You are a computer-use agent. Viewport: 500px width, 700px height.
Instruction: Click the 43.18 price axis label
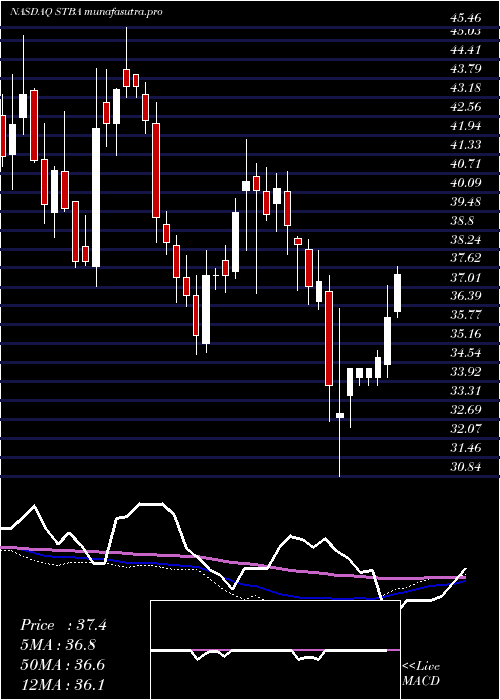466,88
